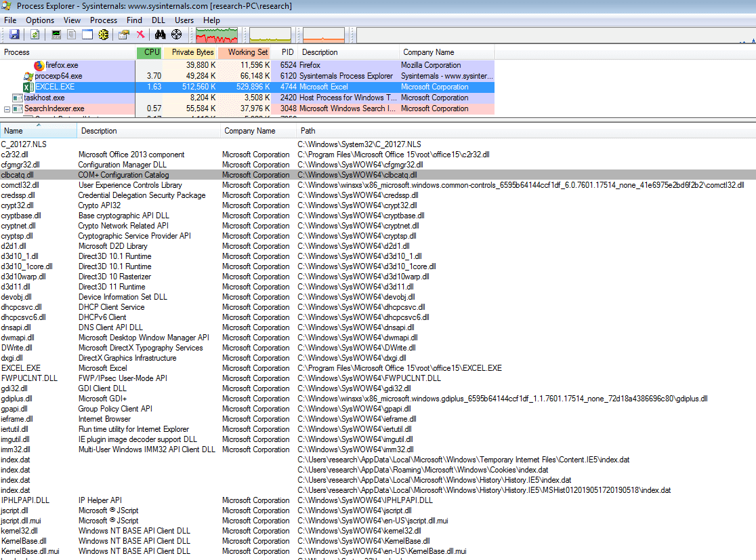Select the ieframe.dll row
The height and width of the screenshot is (560, 756).
[378, 419]
